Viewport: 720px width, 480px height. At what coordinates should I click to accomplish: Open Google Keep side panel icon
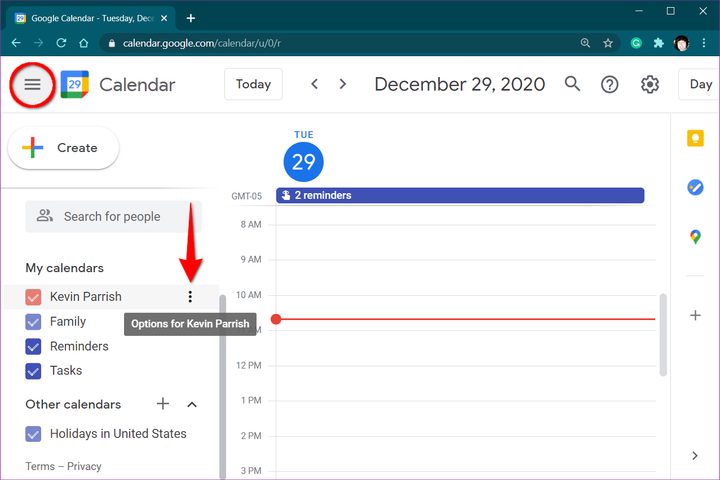tap(695, 138)
